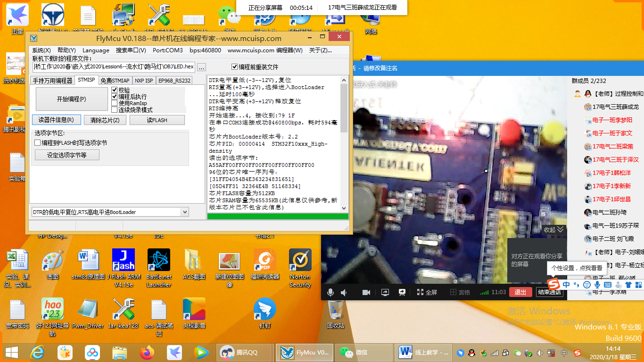Click speaker volume icon in call toolbar
Image resolution: width=644 pixels, height=362 pixels.
[344, 292]
